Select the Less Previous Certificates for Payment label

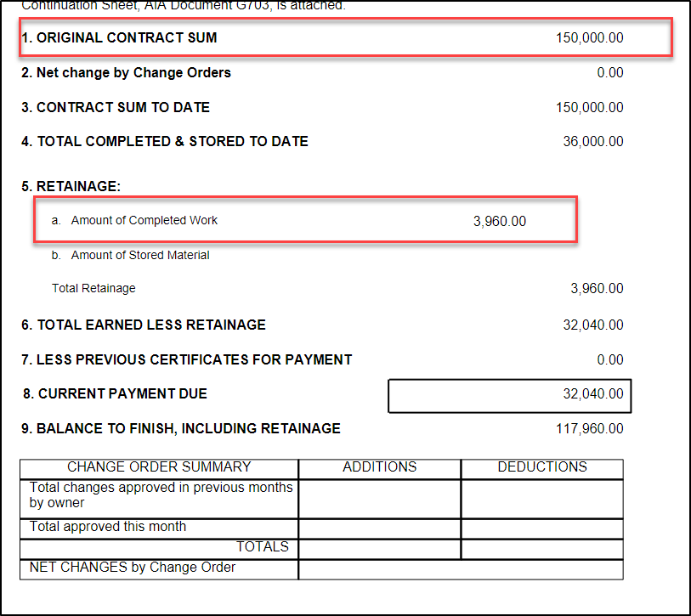click(x=186, y=360)
